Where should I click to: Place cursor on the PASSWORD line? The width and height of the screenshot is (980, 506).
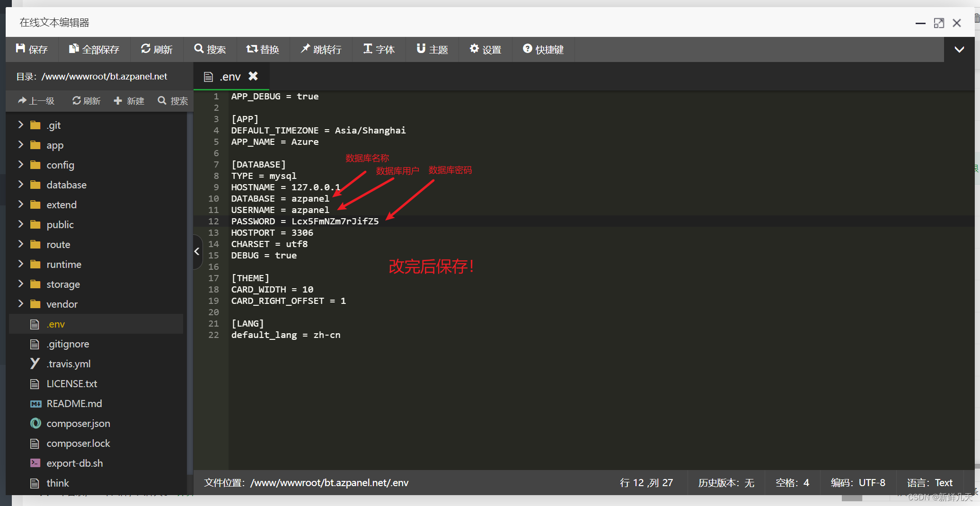pyautogui.click(x=305, y=221)
